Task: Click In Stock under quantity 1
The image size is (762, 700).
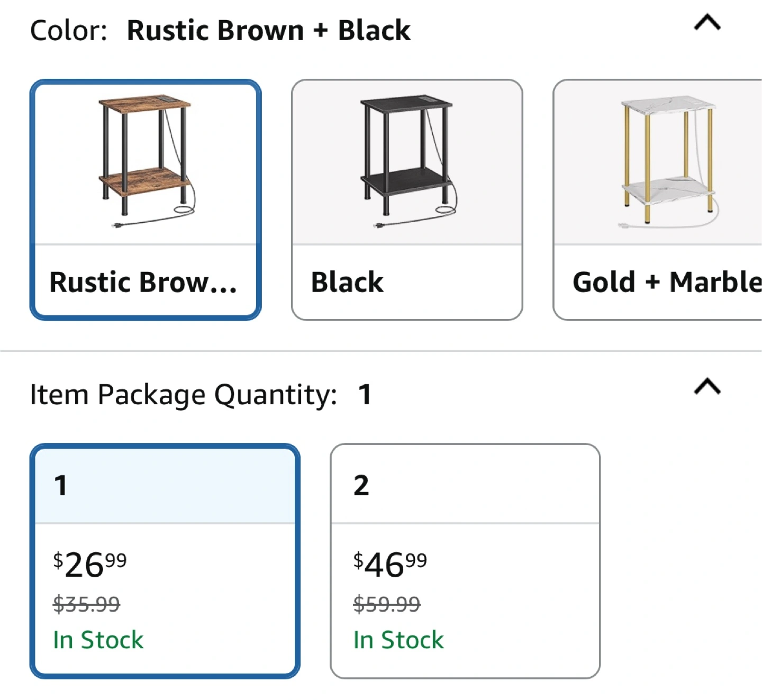Action: click(98, 640)
